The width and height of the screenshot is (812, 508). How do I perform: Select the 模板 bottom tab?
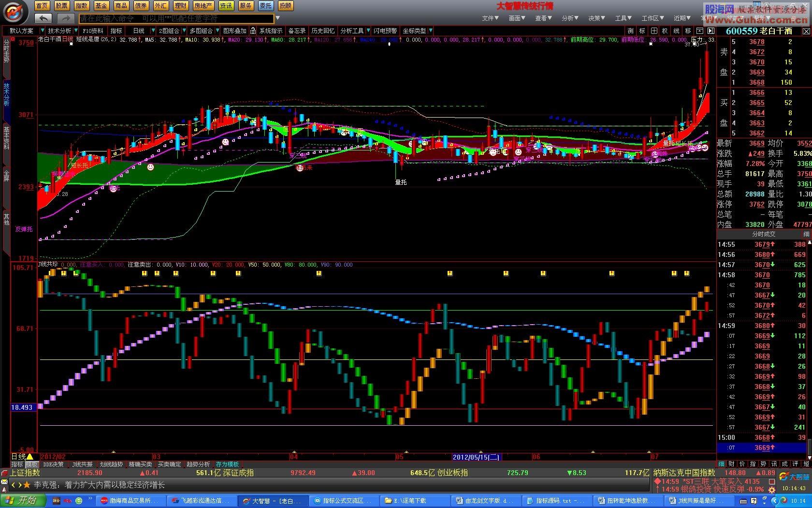coord(32,464)
